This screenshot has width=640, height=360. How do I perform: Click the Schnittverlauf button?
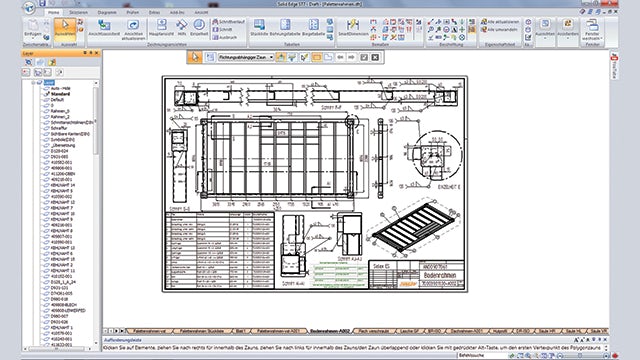pos(229,22)
